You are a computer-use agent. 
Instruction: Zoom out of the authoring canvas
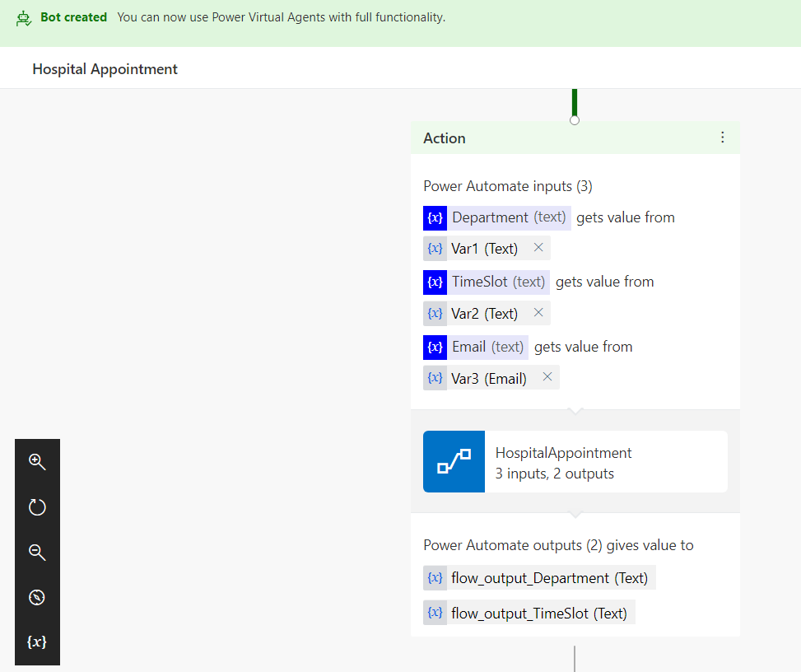[x=37, y=553]
